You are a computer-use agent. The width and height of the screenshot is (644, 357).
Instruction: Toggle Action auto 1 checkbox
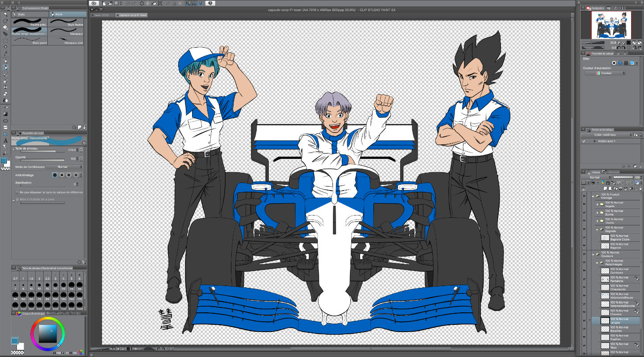(x=584, y=141)
